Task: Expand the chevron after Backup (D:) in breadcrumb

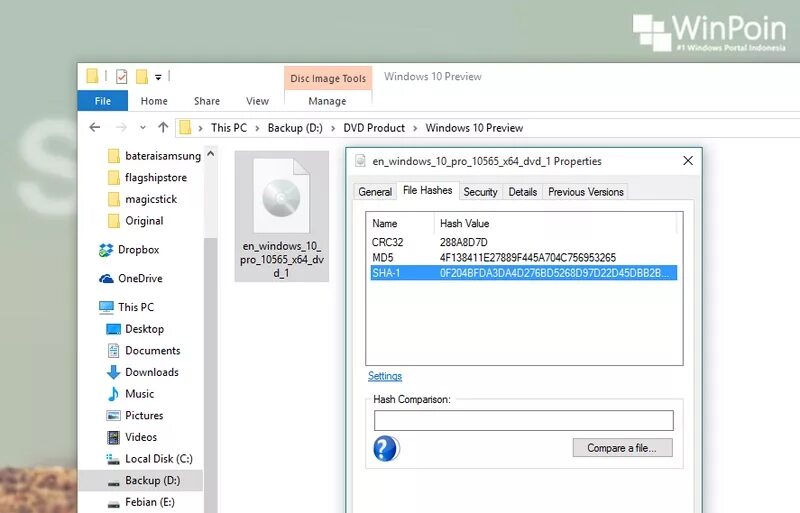Action: [333, 128]
